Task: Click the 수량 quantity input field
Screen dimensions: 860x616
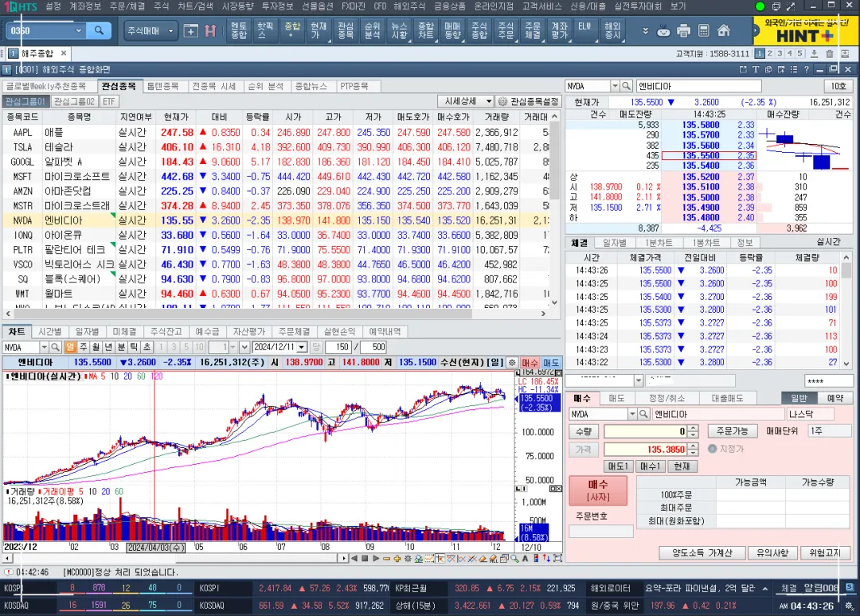Action: (x=646, y=431)
